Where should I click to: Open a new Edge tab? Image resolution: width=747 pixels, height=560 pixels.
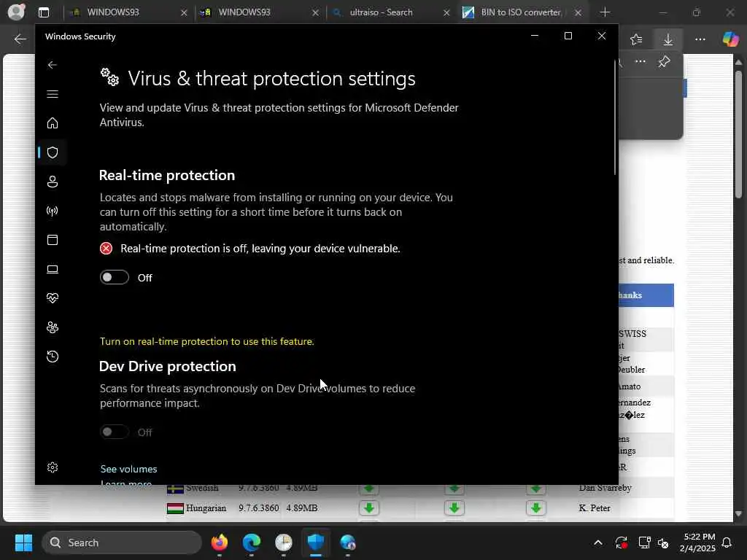pos(605,12)
